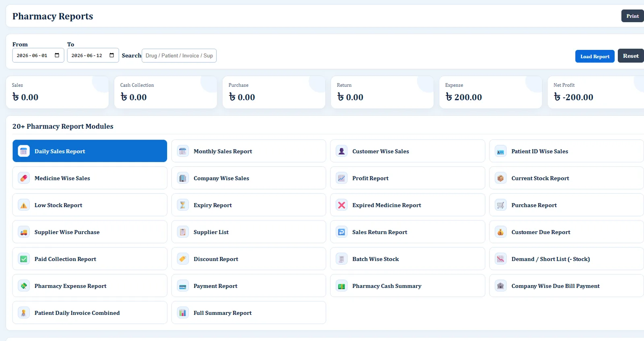Open the Sales Return Report label
Viewport: 644px width, 341px height.
click(x=380, y=232)
